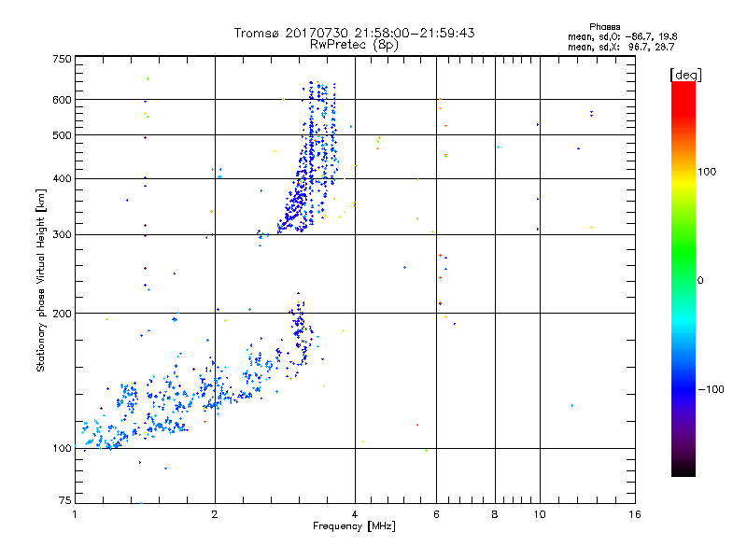Viewport: 747px width, 560px height.
Task: Click the x-axis tick label '4'
Action: coord(355,514)
